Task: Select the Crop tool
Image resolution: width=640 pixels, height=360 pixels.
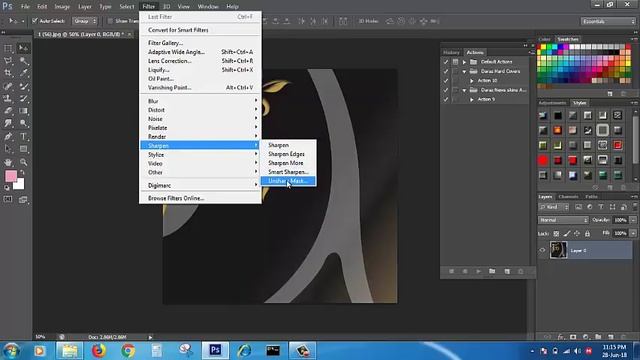Action: coord(8,73)
